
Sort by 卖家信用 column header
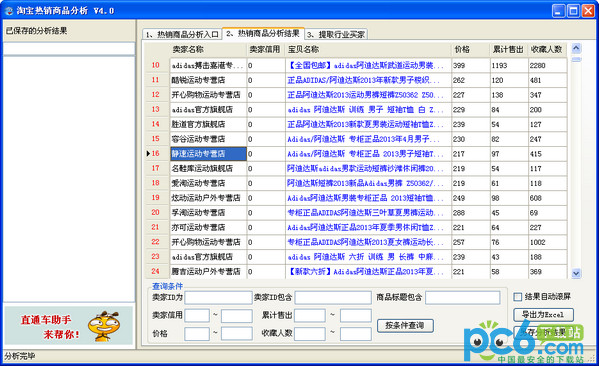click(266, 49)
